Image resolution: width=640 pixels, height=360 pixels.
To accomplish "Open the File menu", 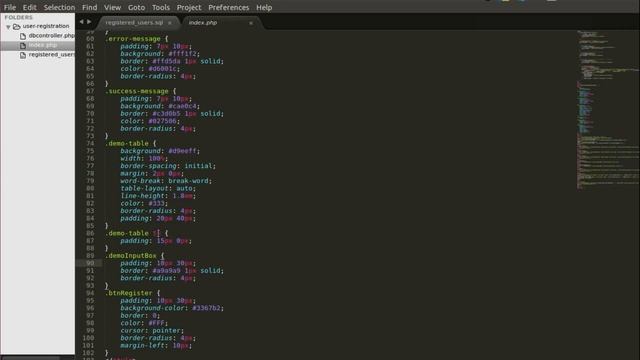I will point(10,7).
